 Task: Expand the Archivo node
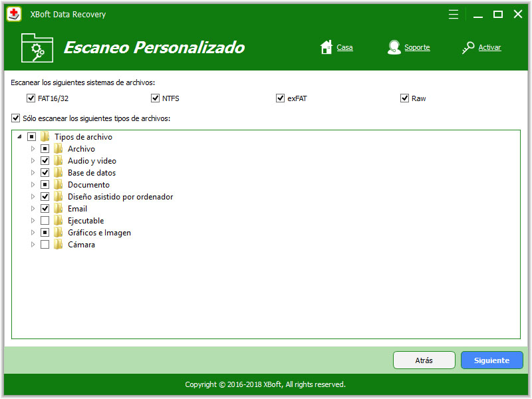click(33, 148)
